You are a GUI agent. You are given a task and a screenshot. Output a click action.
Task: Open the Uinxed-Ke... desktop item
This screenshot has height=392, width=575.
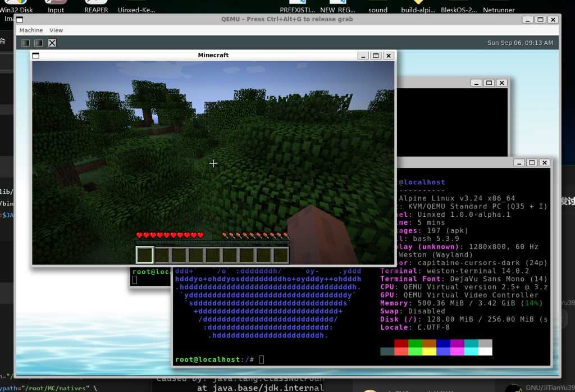tap(136, 7)
